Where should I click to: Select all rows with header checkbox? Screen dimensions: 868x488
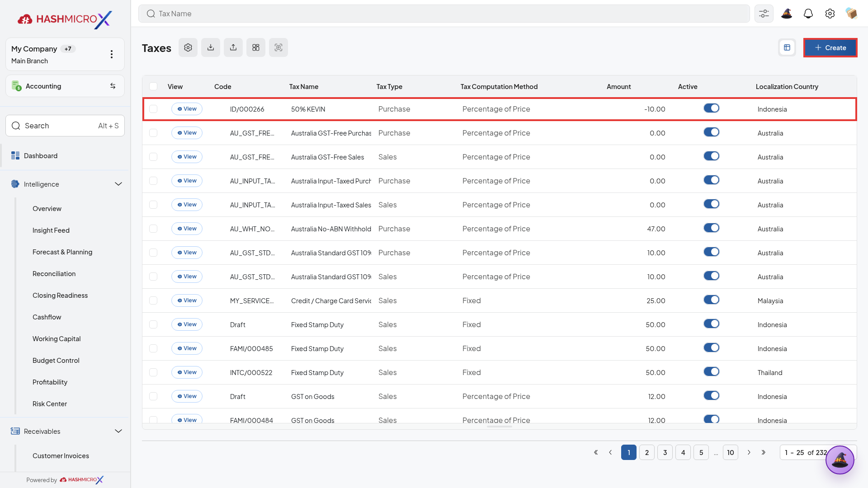[153, 86]
